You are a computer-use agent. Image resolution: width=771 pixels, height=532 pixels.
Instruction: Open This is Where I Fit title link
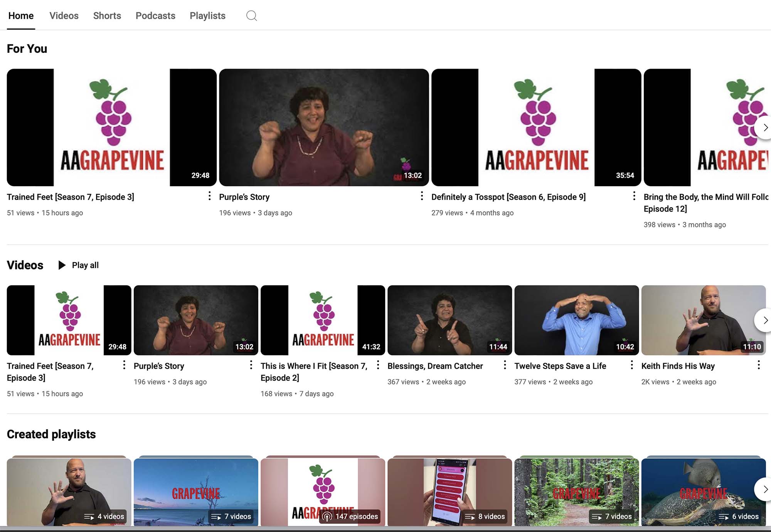pos(314,372)
